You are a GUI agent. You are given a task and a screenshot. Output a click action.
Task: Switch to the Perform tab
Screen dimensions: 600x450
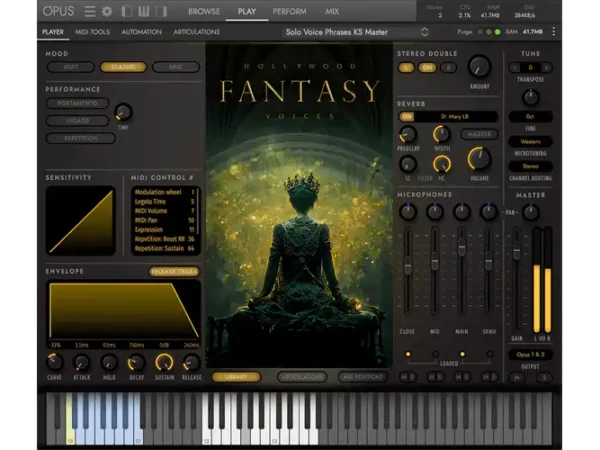point(289,11)
